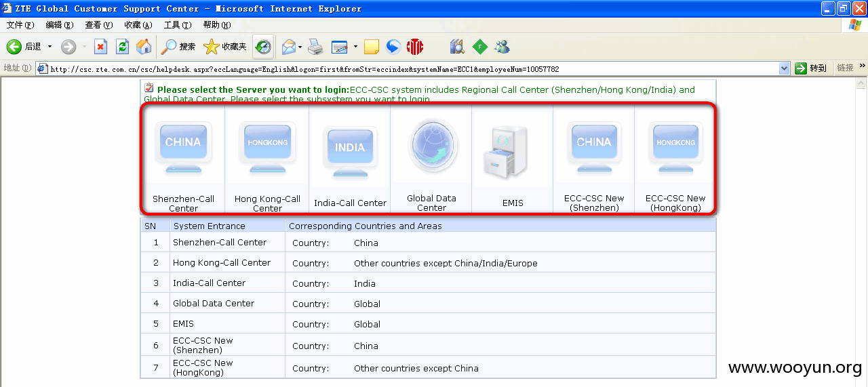Image resolution: width=868 pixels, height=387 pixels.
Task: Select the Shenzhen-Call Center CHINA monitor icon
Action: [183, 149]
